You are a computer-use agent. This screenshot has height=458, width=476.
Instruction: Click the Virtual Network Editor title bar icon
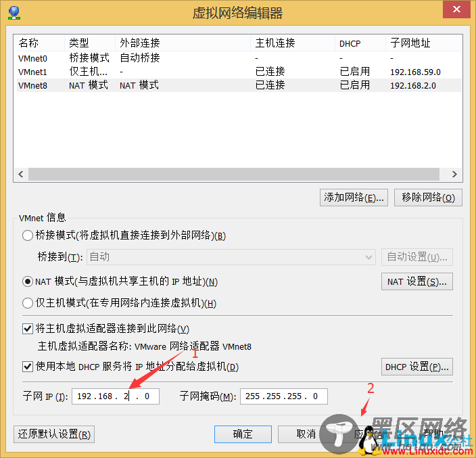(14, 13)
